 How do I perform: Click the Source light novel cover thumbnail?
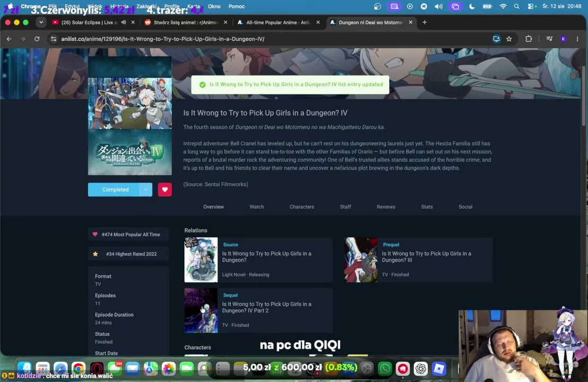[201, 259]
